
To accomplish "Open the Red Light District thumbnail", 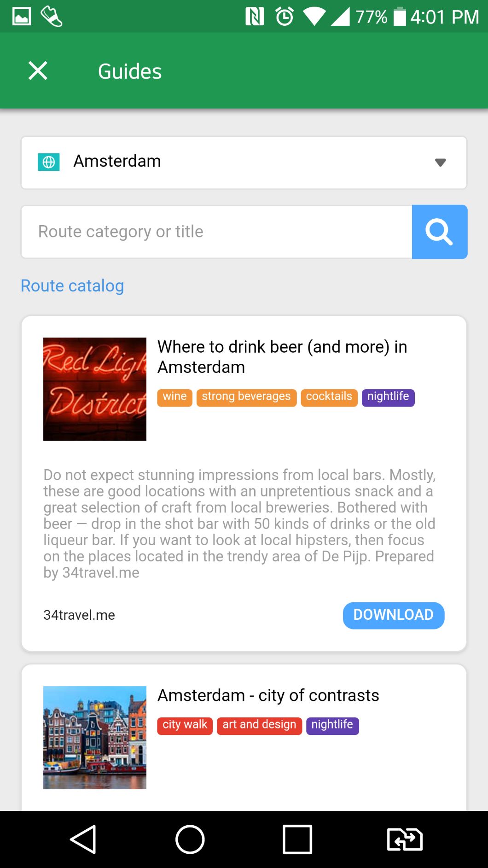I will pos(95,389).
